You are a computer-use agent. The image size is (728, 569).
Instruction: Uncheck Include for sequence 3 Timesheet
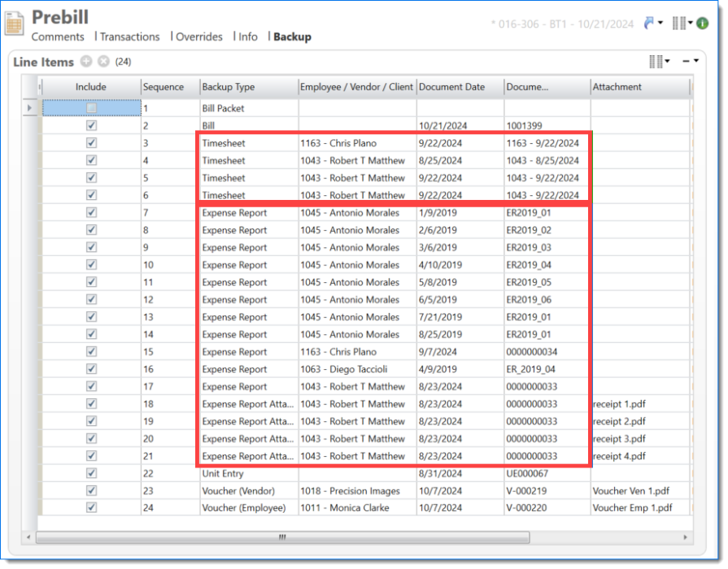tap(91, 143)
